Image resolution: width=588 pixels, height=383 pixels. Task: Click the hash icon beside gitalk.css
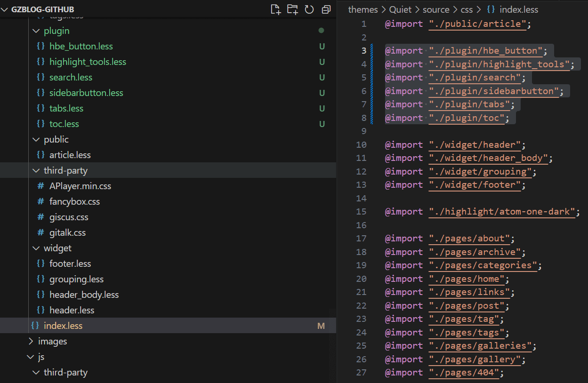(x=41, y=232)
